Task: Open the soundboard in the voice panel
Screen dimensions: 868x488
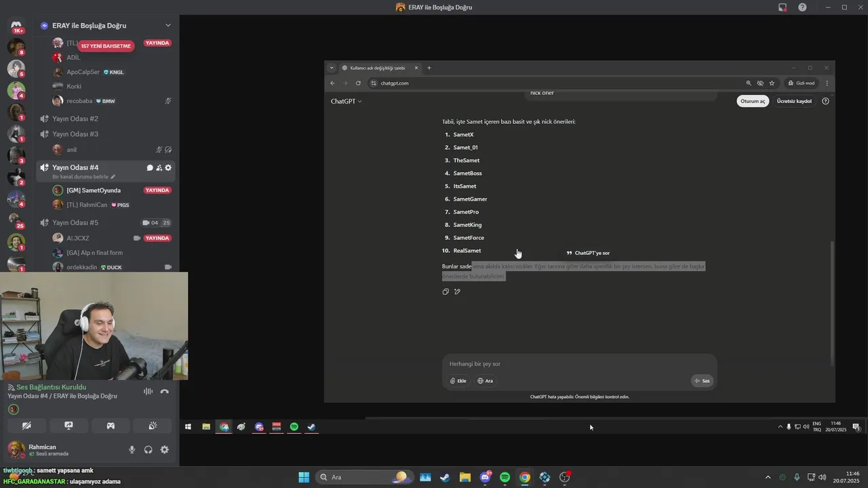Action: click(153, 426)
